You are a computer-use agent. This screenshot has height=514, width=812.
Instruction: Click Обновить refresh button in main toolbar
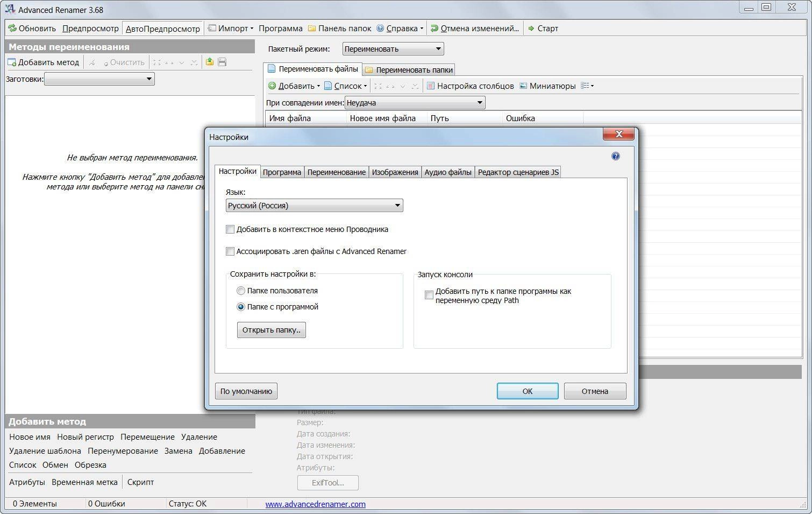pos(32,28)
